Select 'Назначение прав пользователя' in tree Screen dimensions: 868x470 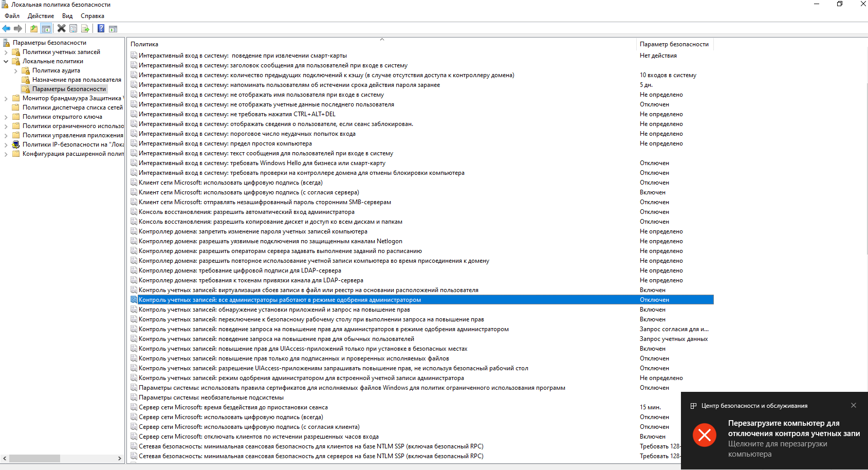point(77,80)
